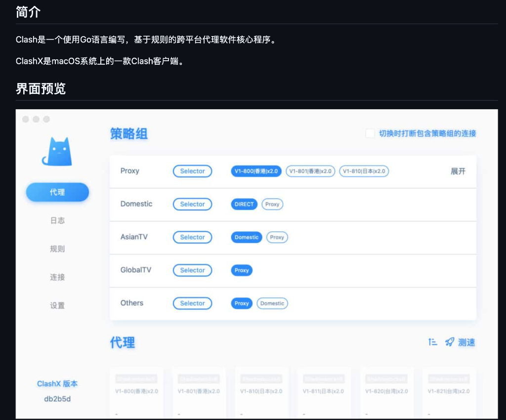Open the V1-811|日本|x2.0 proxy card
Screen dimensions: 506x420
[x=324, y=393]
